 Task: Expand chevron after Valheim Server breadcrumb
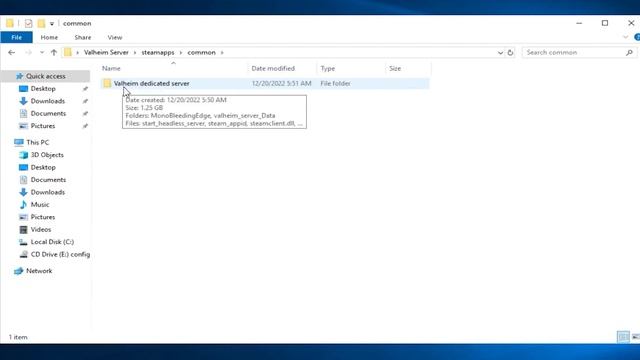pyautogui.click(x=135, y=52)
